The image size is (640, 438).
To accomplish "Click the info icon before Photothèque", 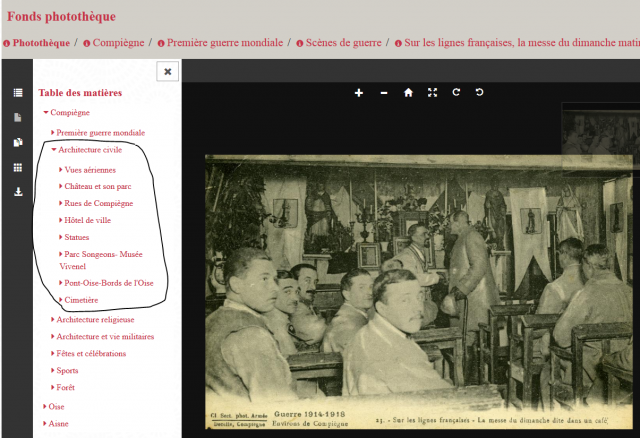I will click(7, 43).
